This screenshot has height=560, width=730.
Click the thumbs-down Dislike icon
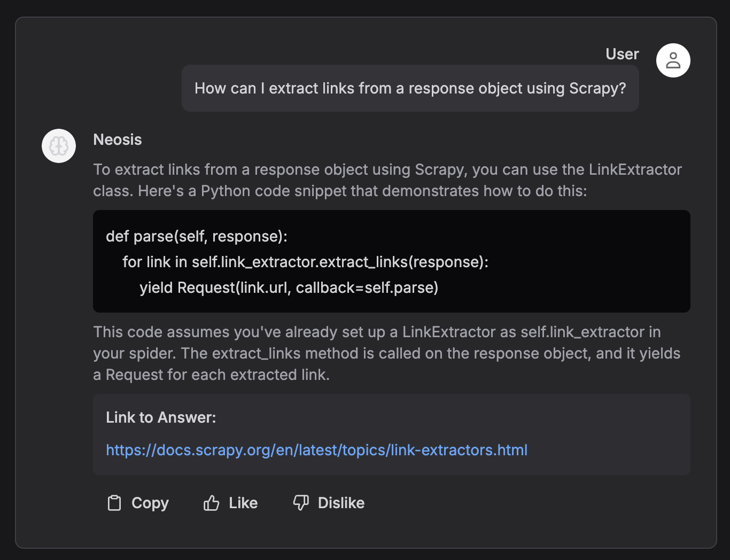click(301, 503)
